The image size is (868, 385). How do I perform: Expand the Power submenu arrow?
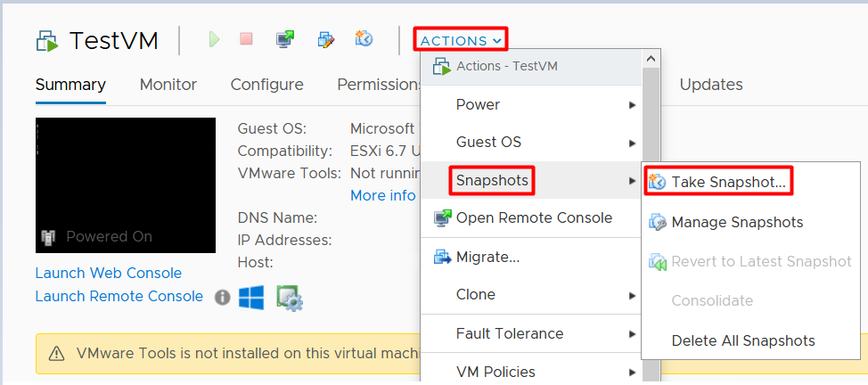coord(632,104)
